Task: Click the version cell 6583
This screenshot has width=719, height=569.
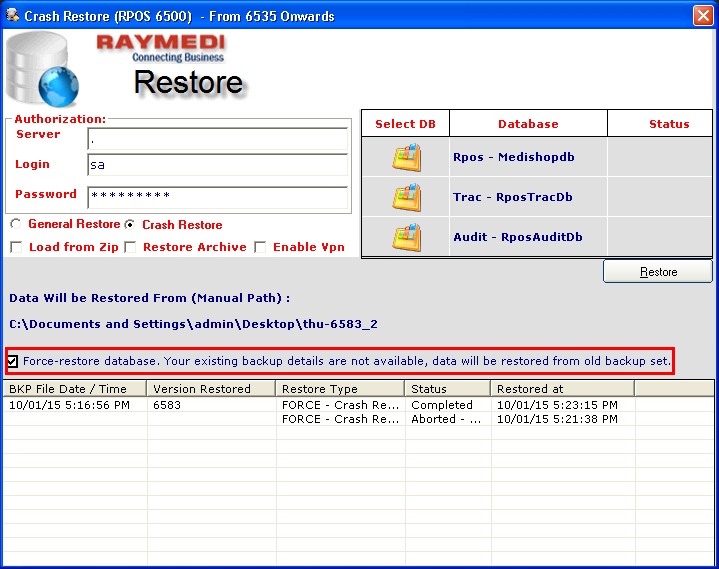Action: tap(167, 405)
